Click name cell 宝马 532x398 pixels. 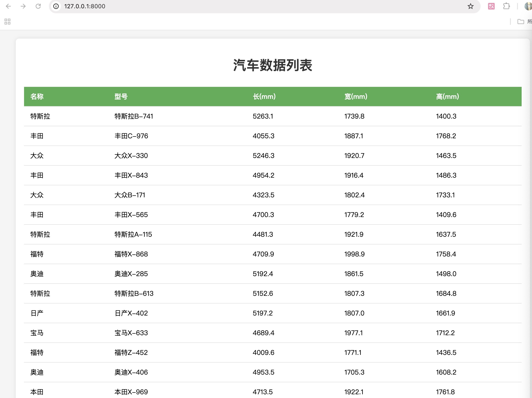(x=37, y=333)
